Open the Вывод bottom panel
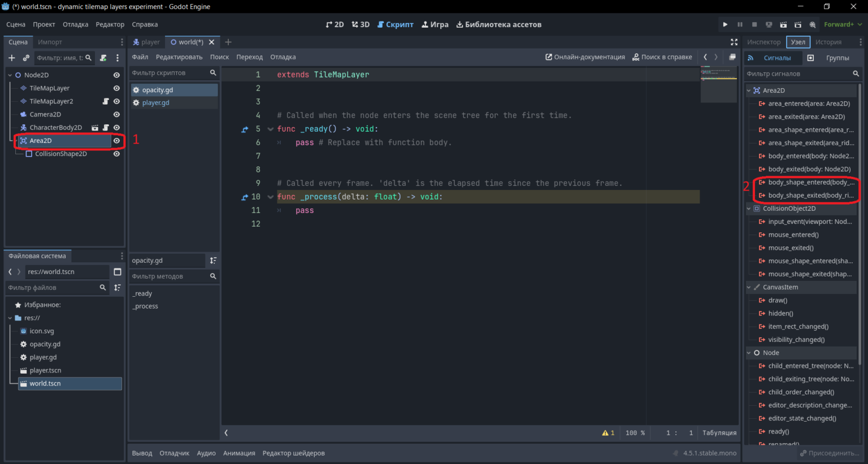Image resolution: width=868 pixels, height=464 pixels. click(142, 453)
